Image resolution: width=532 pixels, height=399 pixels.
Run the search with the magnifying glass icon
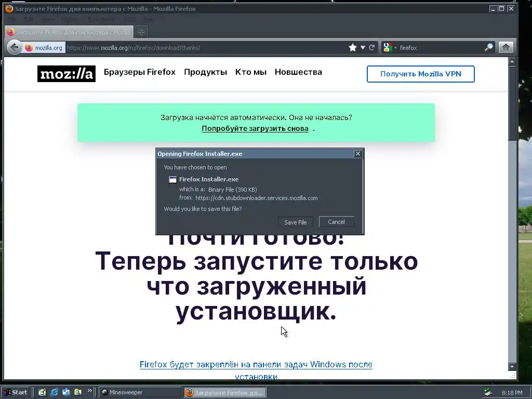pyautogui.click(x=488, y=47)
